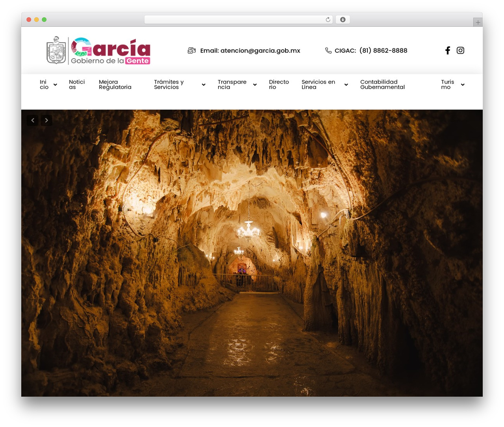The image size is (504, 427).
Task: Click the email envelope icon
Action: [192, 50]
